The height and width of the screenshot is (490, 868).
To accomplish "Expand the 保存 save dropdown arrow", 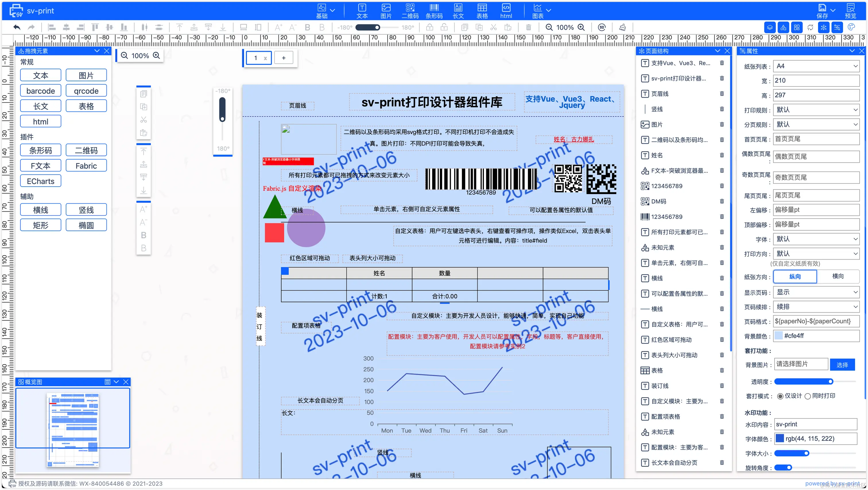I will point(833,10).
